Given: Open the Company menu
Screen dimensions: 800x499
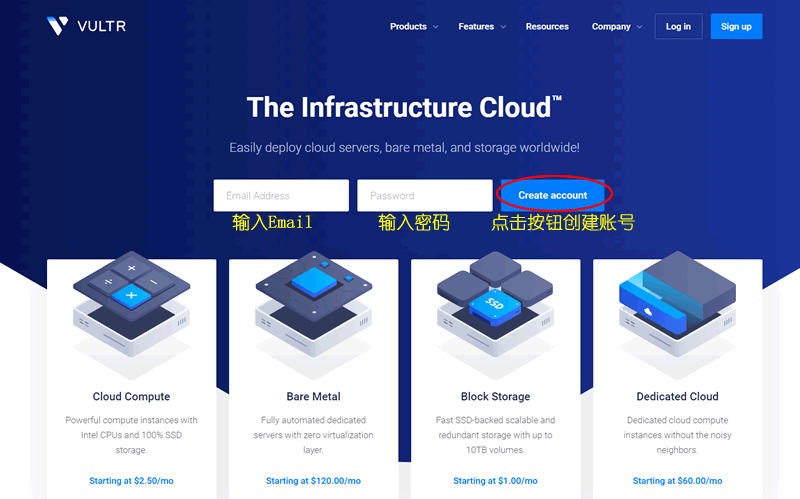Looking at the screenshot, I should 611,27.
